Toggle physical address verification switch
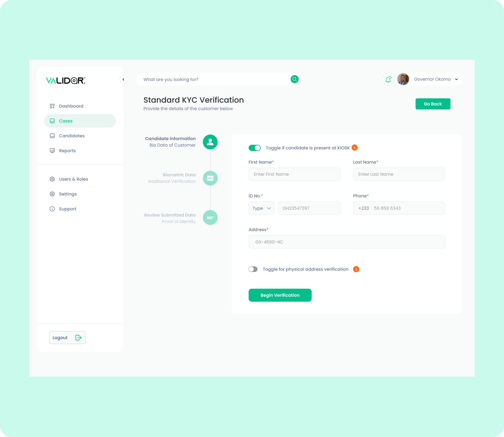The height and width of the screenshot is (437, 504). point(253,269)
